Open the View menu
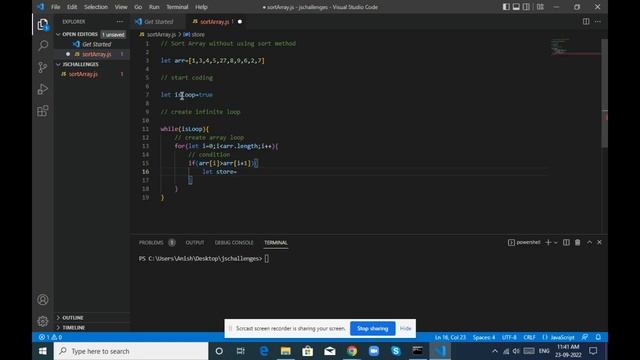 121,7
